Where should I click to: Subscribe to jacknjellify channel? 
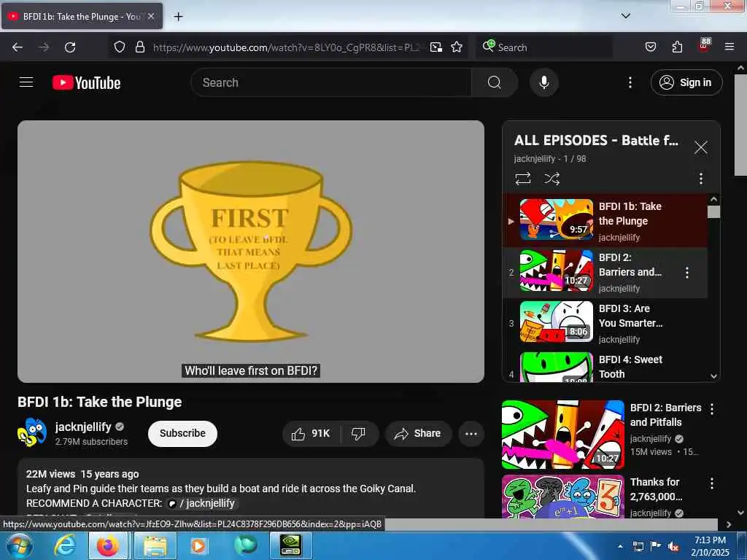(182, 433)
